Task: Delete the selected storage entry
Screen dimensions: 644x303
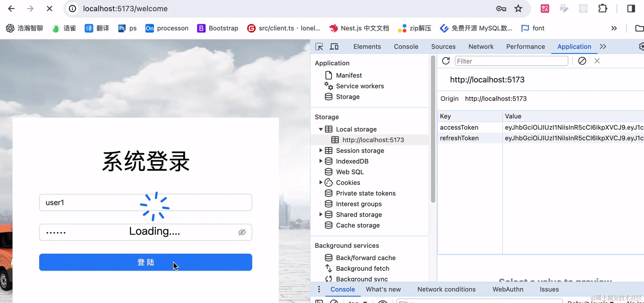Action: click(597, 61)
